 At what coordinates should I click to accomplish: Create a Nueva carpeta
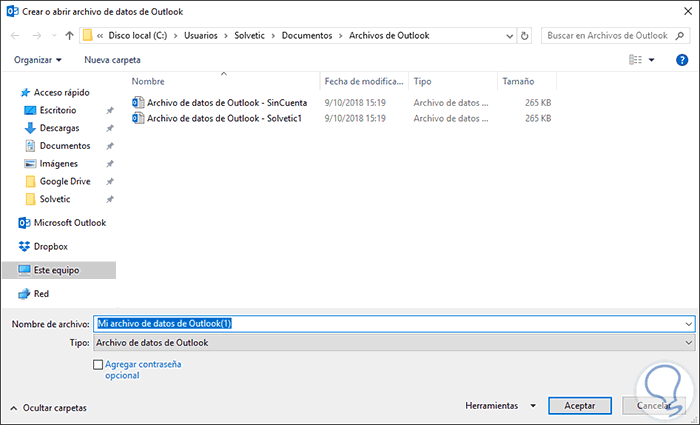(x=112, y=60)
